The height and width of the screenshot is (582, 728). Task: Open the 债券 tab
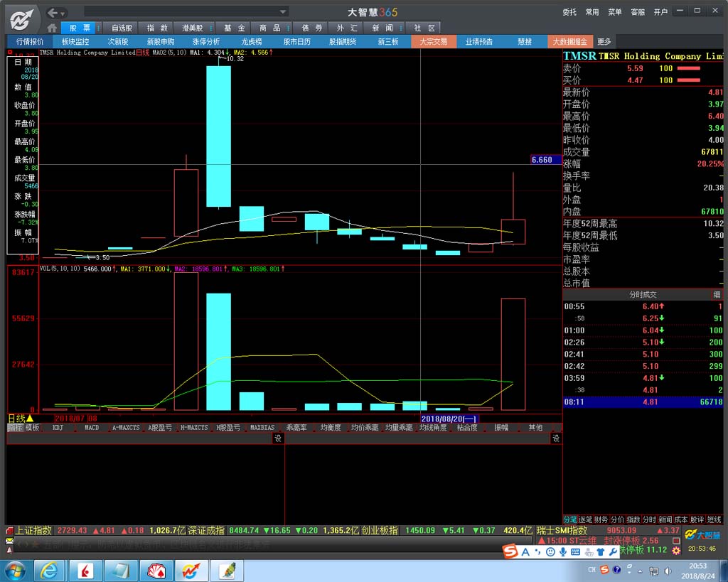pyautogui.click(x=312, y=28)
